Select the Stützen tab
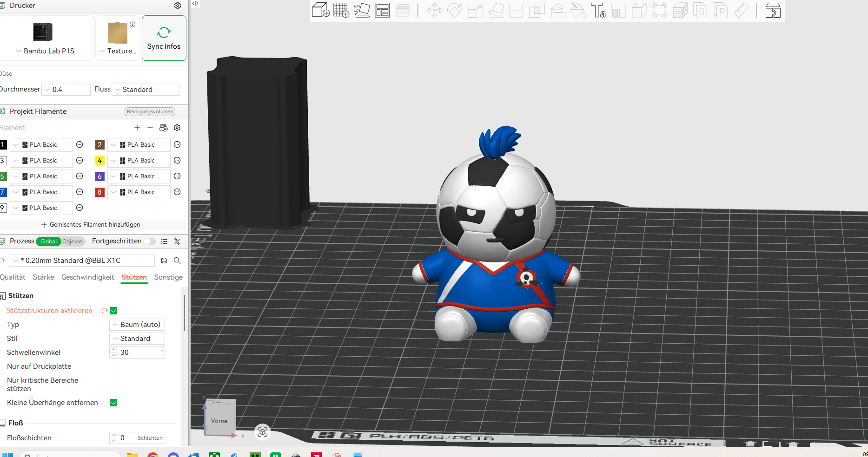The image size is (868, 457). 134,277
